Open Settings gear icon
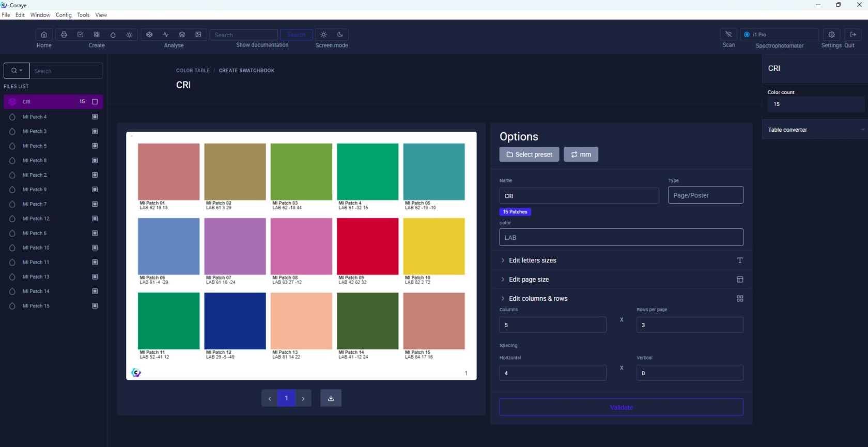This screenshot has height=447, width=868. point(831,35)
